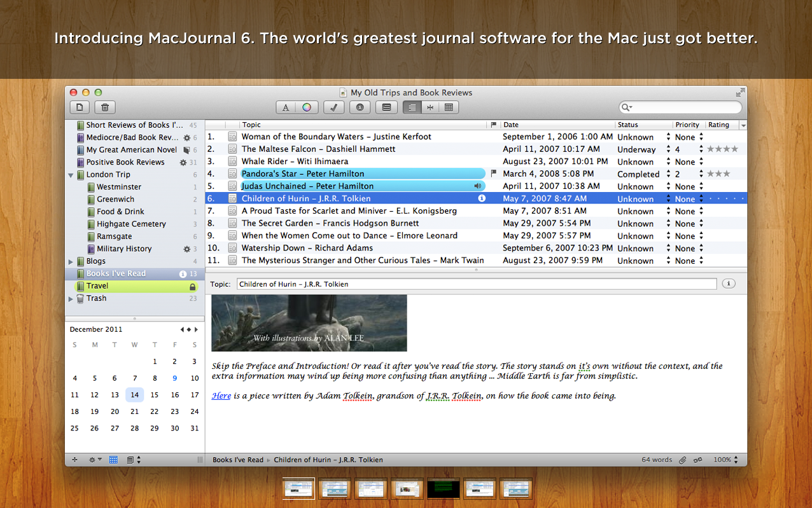Open the inspector info toolbar button
The image size is (812, 508).
point(360,107)
